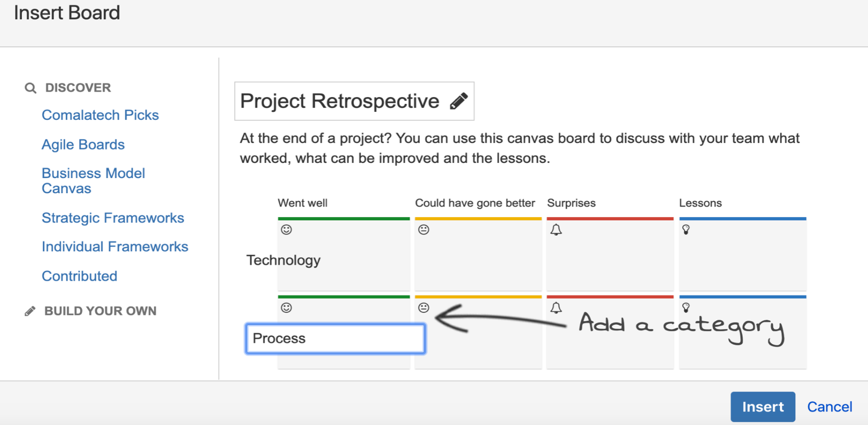Click the Discover magnifying glass icon
This screenshot has height=425, width=868.
[x=31, y=88]
